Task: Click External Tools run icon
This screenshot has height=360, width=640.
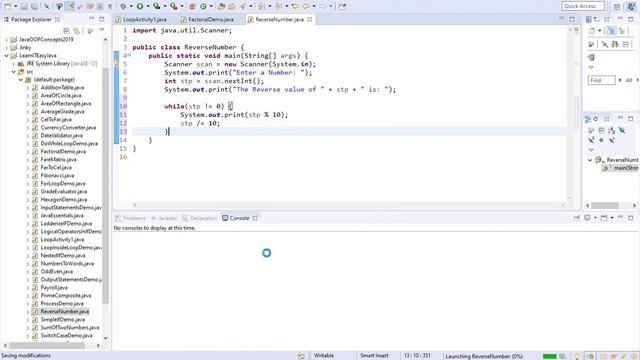Action: click(173, 6)
